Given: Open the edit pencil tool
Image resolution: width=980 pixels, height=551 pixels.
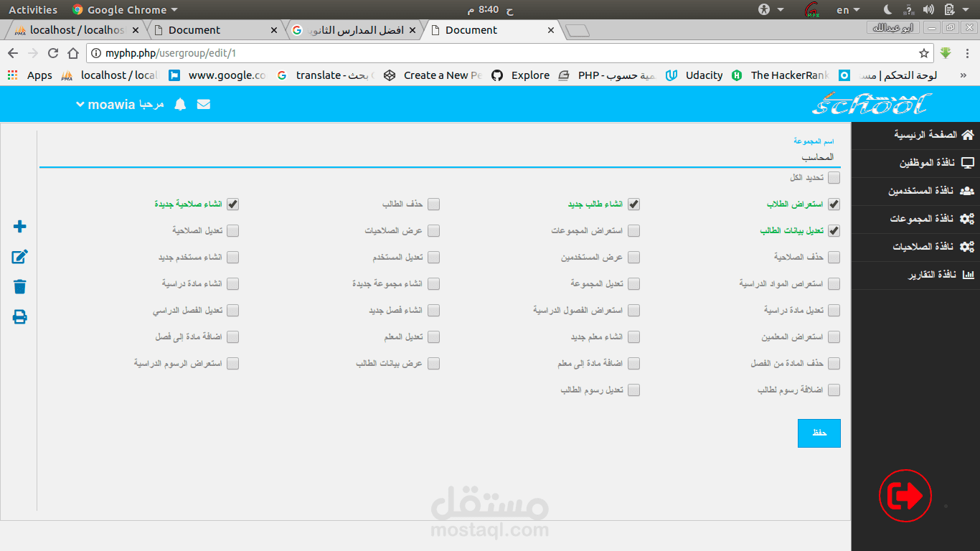Looking at the screenshot, I should click(19, 256).
